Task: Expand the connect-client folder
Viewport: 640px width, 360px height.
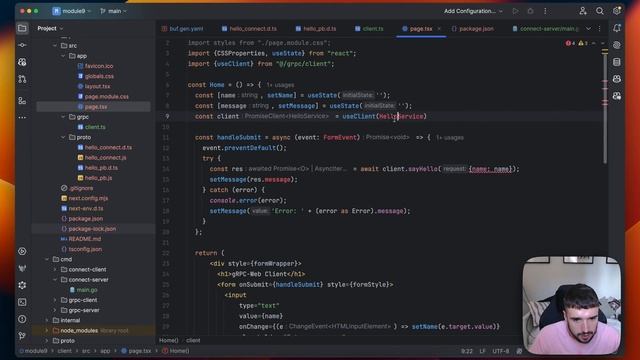Action: point(55,269)
